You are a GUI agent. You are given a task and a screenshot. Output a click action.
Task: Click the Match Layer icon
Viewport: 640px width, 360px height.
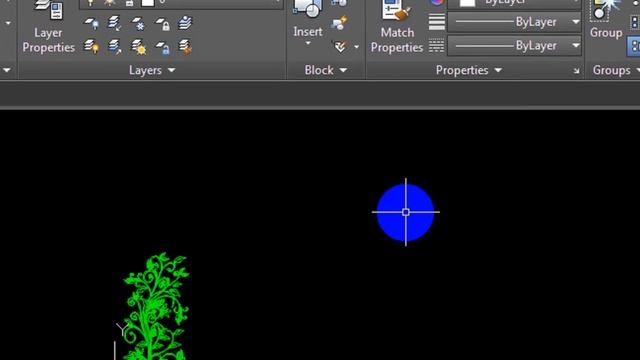click(x=186, y=47)
